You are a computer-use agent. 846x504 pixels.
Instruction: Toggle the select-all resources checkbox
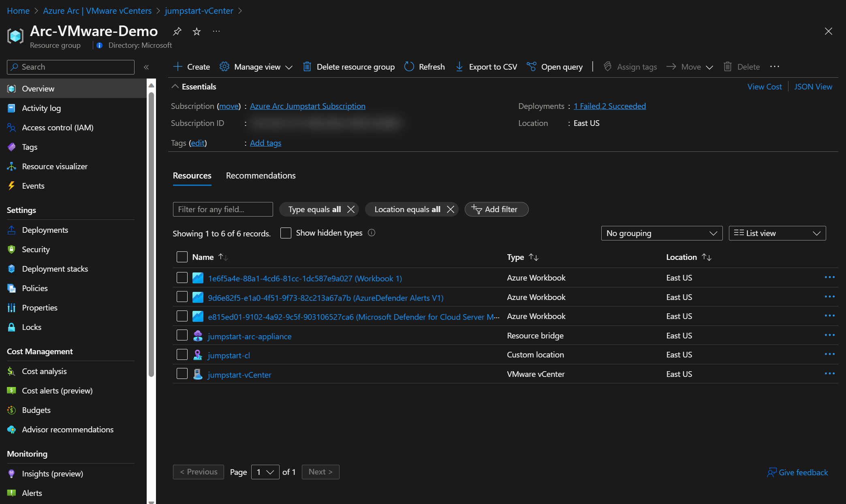point(182,257)
